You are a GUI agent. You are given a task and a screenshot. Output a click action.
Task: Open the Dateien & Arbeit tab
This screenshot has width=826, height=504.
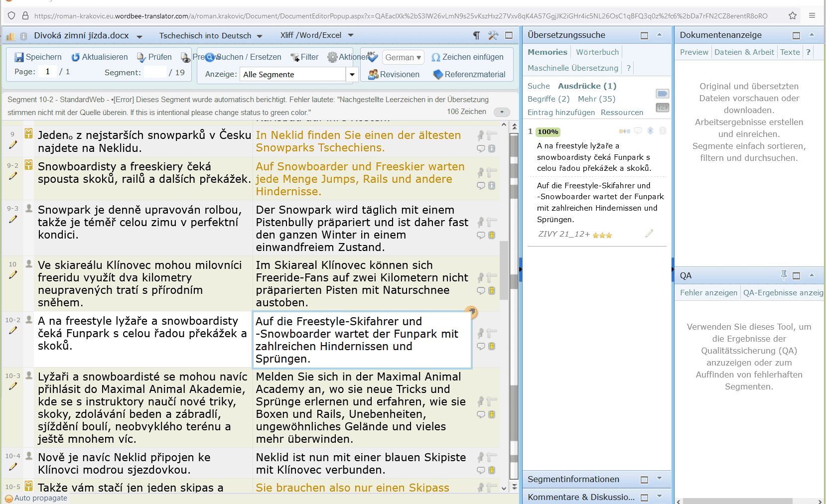pyautogui.click(x=744, y=52)
